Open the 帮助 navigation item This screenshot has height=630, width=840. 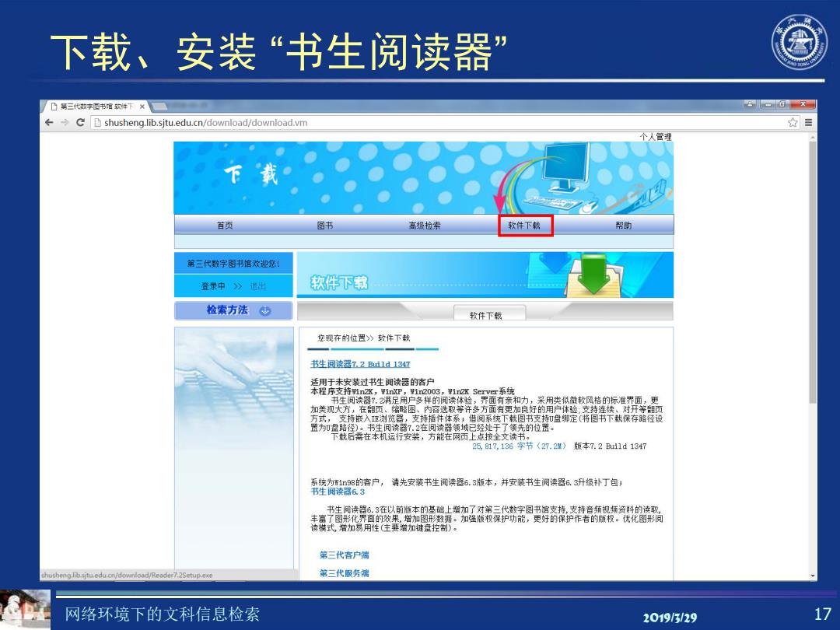click(624, 226)
